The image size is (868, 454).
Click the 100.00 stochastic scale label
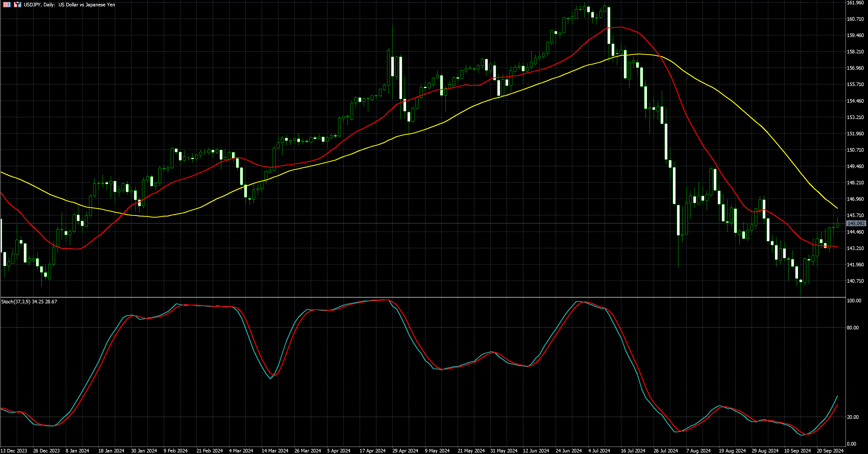pos(854,301)
